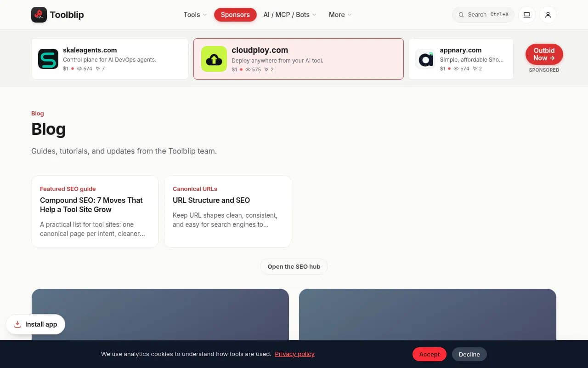Open the URL Structure and SEO article
Image resolution: width=588 pixels, height=368 pixels.
click(x=227, y=211)
